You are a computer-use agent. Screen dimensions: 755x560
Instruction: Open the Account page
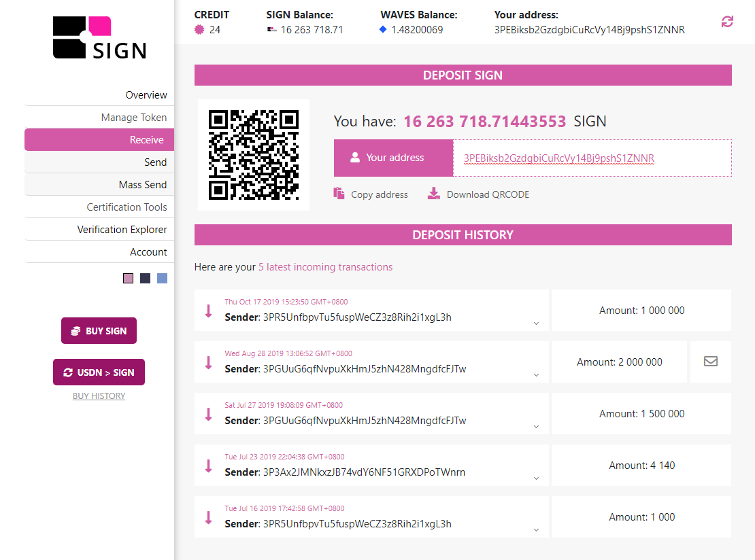(99, 251)
